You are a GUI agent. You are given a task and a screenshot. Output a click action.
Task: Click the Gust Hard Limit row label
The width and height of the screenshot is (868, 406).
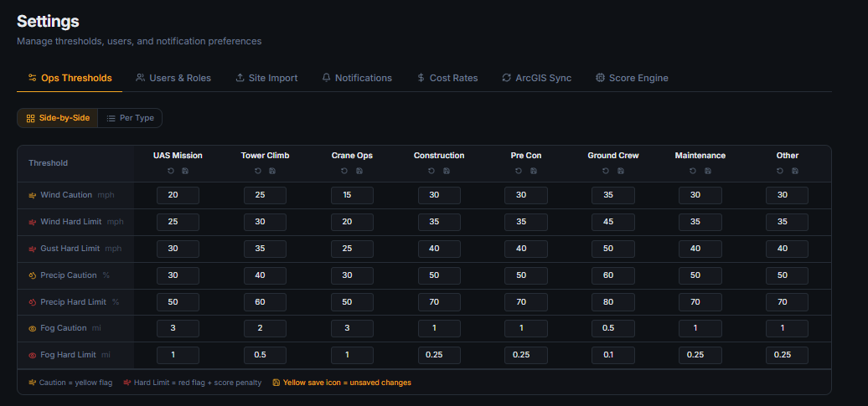pos(70,249)
